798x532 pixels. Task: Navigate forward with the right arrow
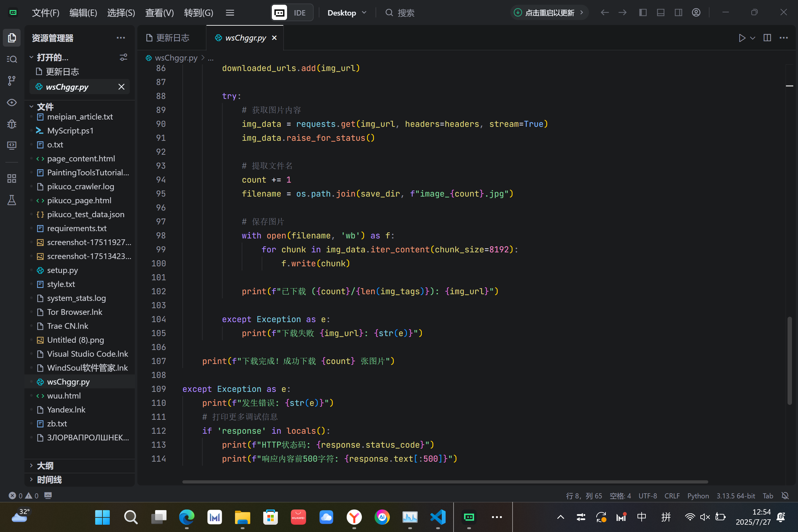click(622, 13)
